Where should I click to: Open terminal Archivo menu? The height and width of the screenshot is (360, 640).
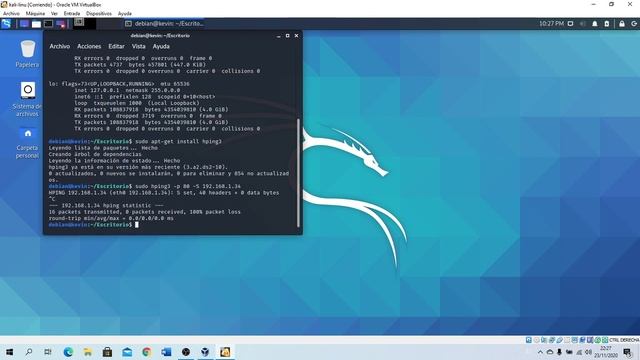[60, 47]
